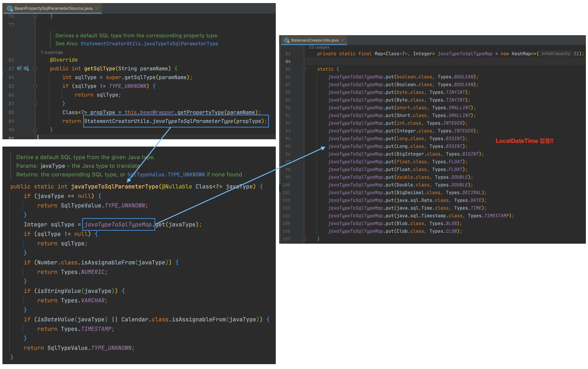Collapse the getSqlType method fold marker
588x369 pixels.
point(35,69)
